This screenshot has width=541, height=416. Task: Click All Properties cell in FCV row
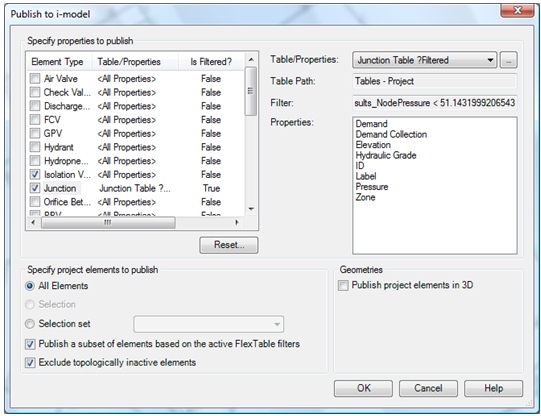127,120
